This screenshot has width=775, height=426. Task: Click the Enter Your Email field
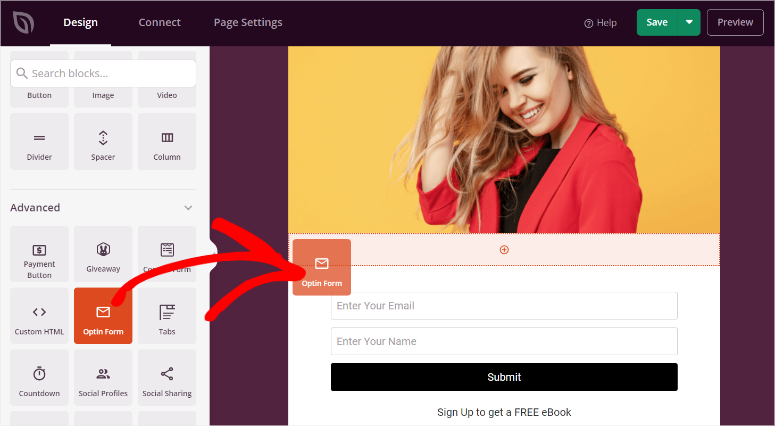coord(504,306)
